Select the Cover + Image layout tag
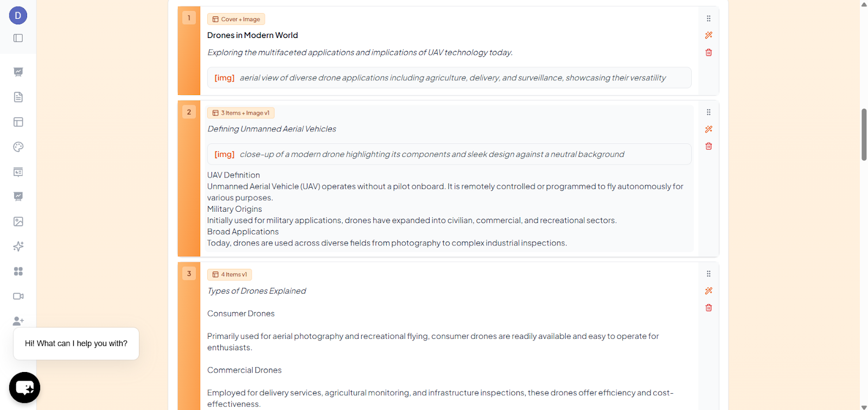Image resolution: width=868 pixels, height=410 pixels. [x=236, y=19]
